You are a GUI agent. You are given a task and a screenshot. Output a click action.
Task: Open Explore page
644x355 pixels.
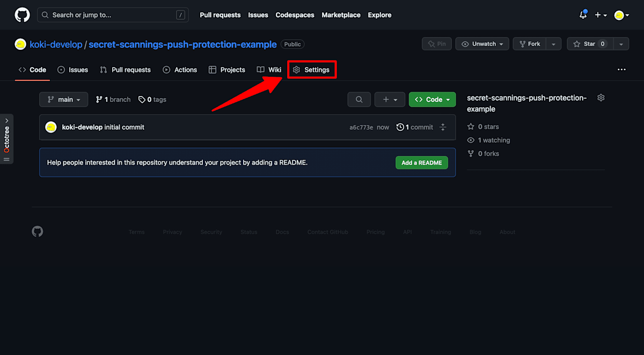click(x=379, y=15)
